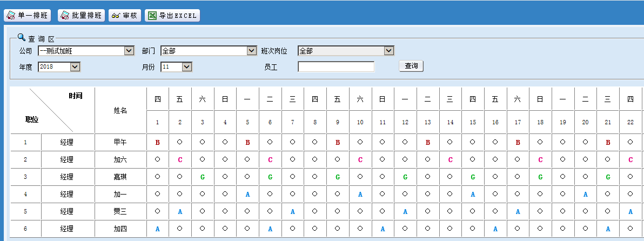Select employee name 加六

pyautogui.click(x=120, y=159)
